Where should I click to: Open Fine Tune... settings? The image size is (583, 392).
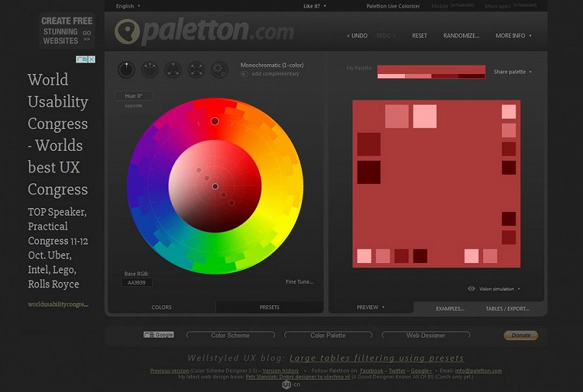299,282
